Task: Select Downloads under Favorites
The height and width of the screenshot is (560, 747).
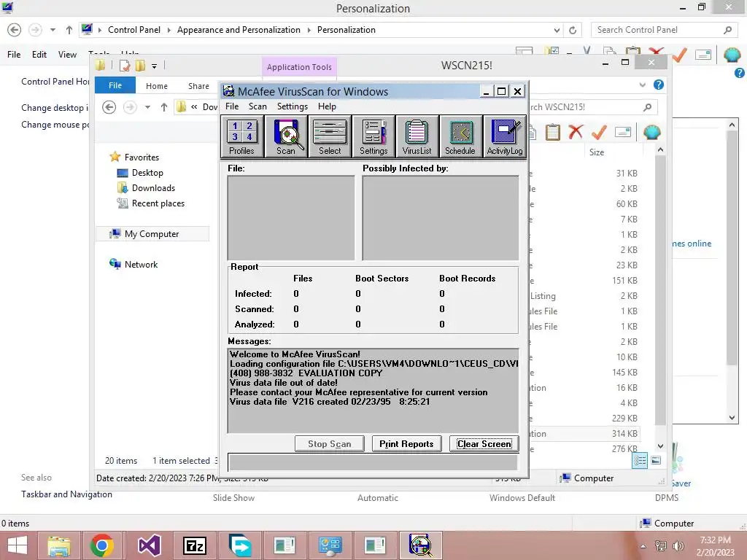Action: click(153, 187)
